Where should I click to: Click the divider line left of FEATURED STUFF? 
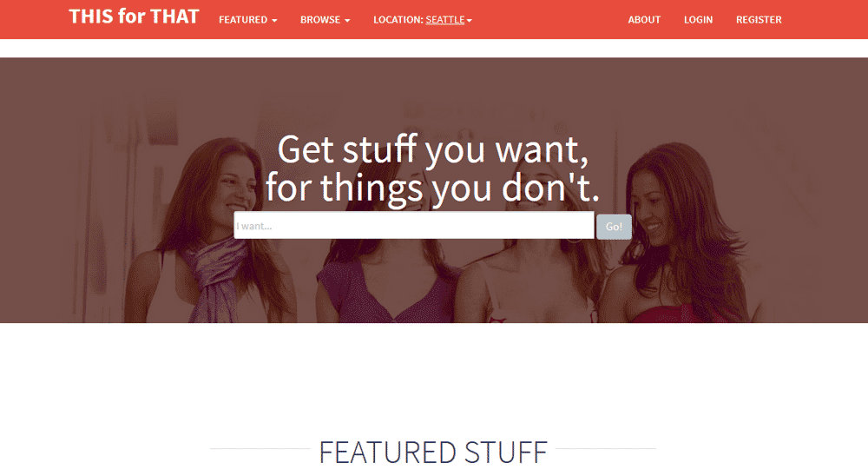click(x=260, y=449)
